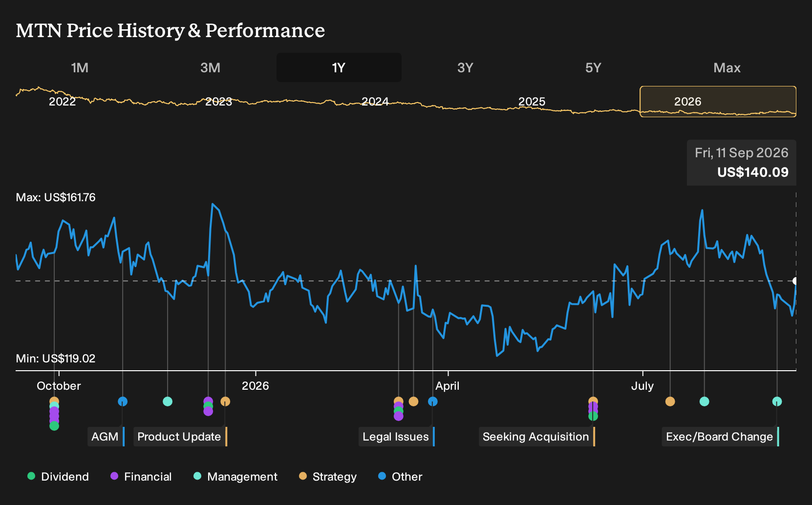Click the orange strategy dot just left of April's blue dot
Viewport: 812px width, 505px height.
pos(413,401)
